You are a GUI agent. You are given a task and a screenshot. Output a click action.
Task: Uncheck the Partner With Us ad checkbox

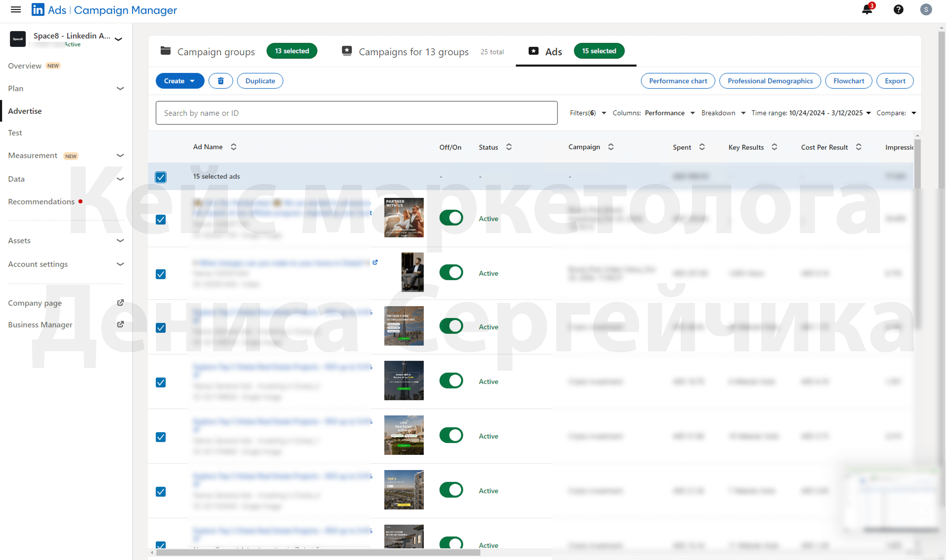(160, 219)
